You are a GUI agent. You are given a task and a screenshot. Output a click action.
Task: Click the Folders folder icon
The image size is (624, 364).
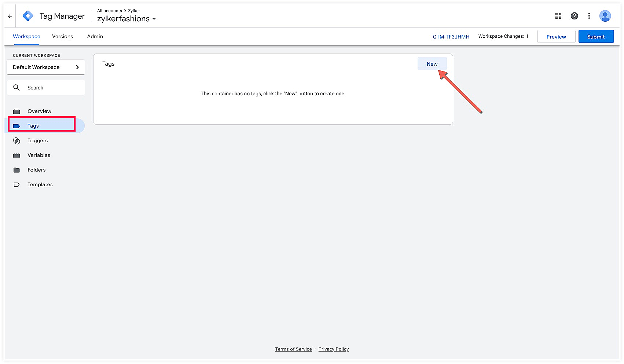pos(16,170)
